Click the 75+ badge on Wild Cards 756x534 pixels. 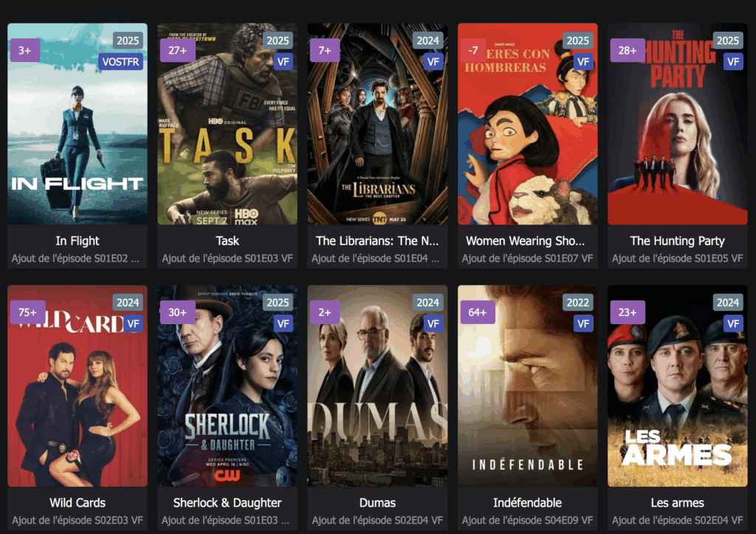coord(27,312)
